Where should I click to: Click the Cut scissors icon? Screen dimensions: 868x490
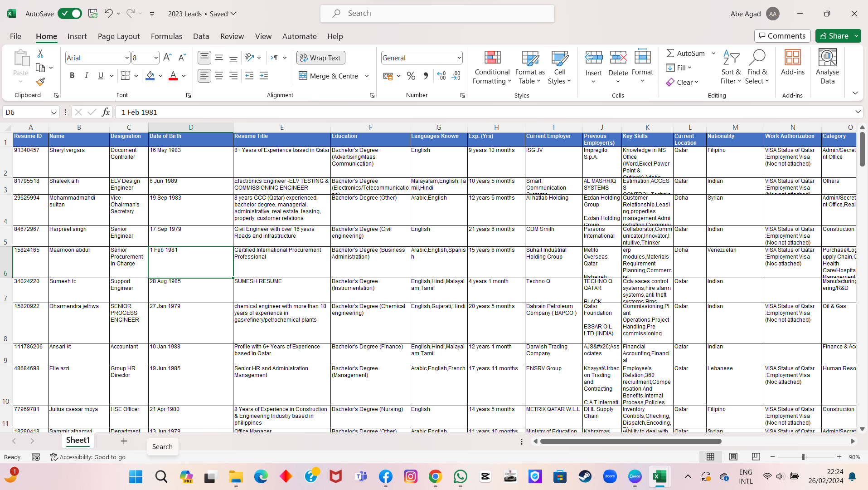[x=40, y=54]
